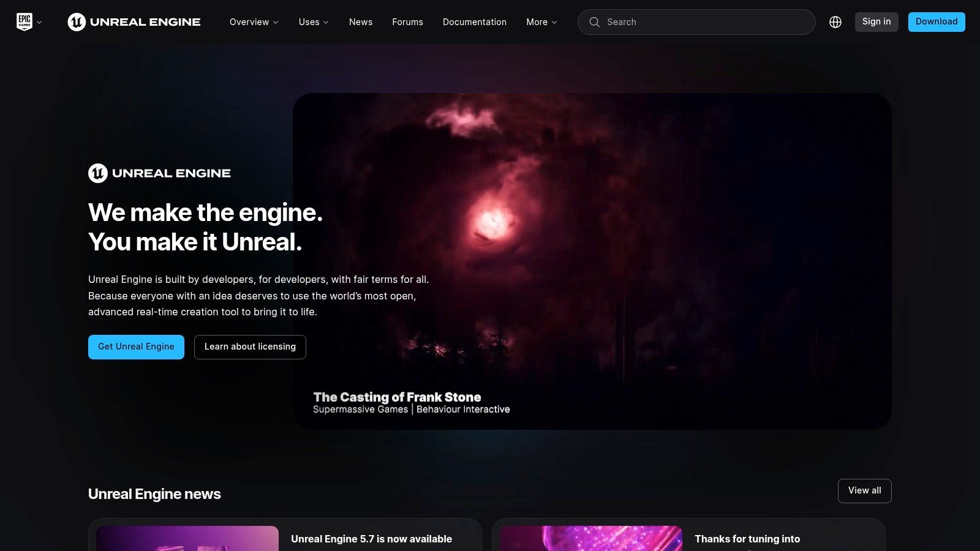Open the language selector globe icon

(x=835, y=21)
